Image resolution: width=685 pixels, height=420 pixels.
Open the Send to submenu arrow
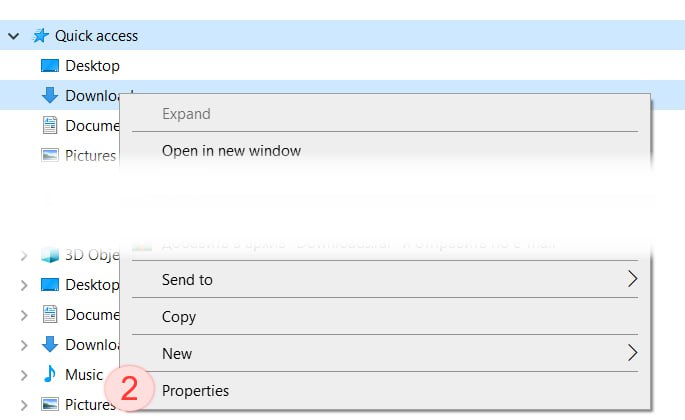631,279
